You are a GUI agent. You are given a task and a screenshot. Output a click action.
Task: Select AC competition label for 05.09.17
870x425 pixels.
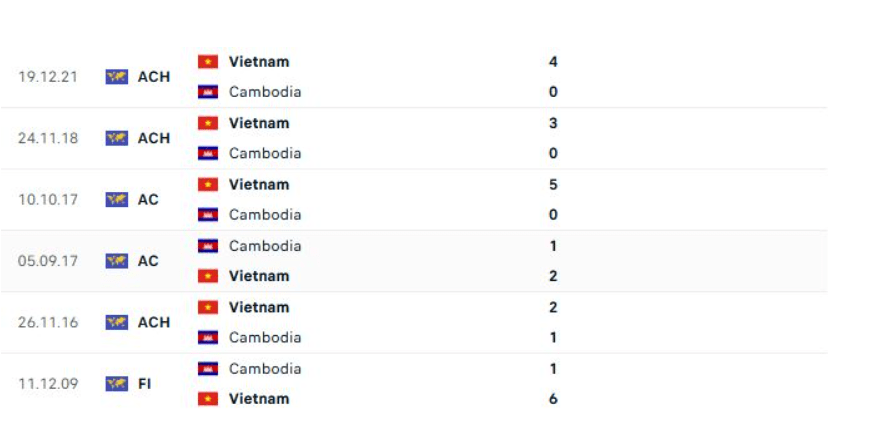[x=148, y=261]
